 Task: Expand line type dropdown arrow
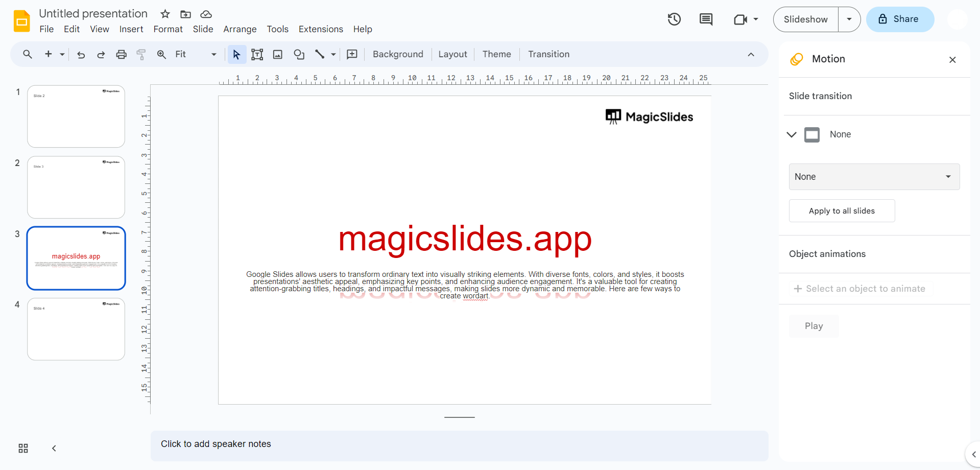333,54
